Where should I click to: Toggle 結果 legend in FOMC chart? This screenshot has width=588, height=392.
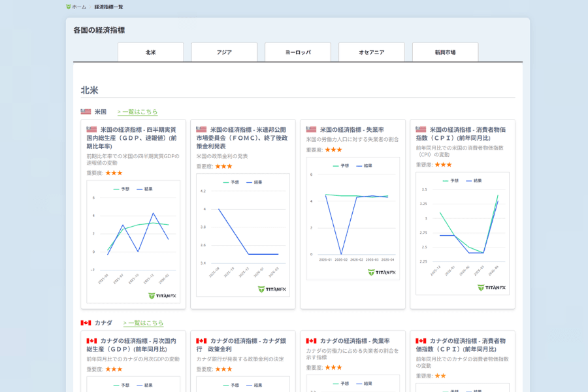pos(254,182)
